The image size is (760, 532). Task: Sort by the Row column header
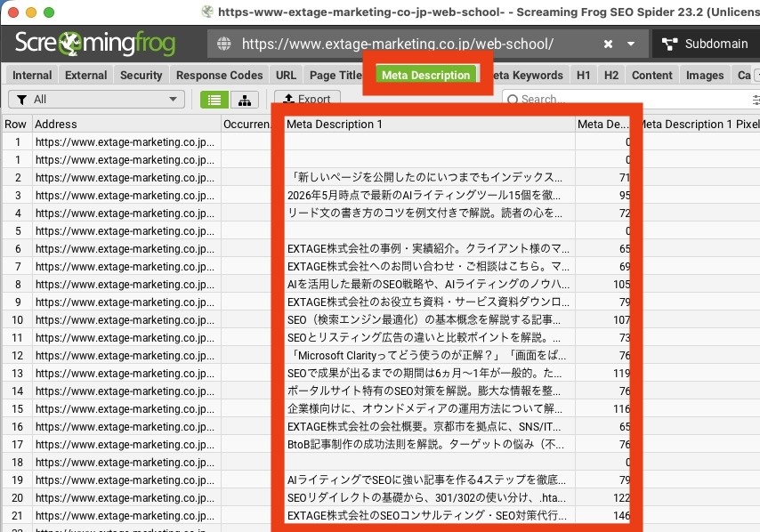pyautogui.click(x=16, y=124)
